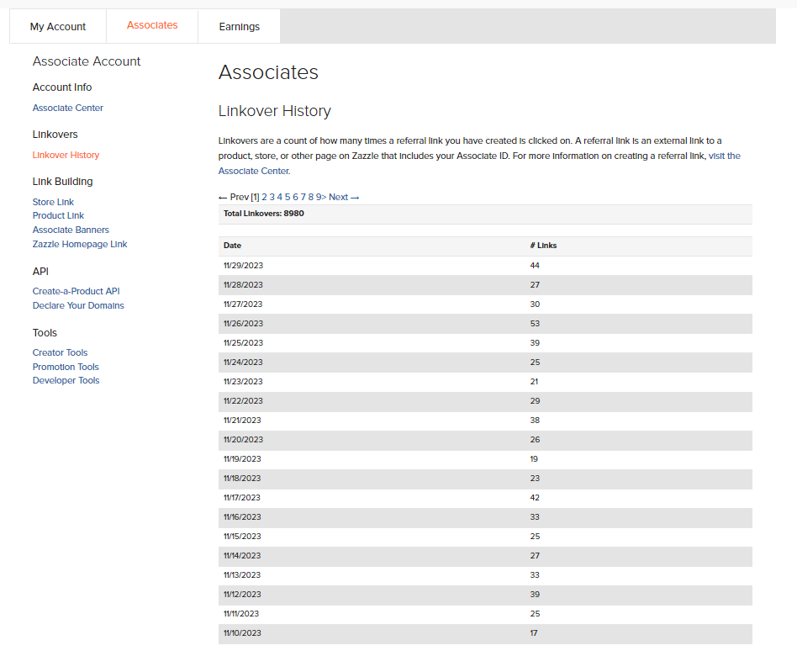Go to page 2 of history
797x672 pixels.
264,197
